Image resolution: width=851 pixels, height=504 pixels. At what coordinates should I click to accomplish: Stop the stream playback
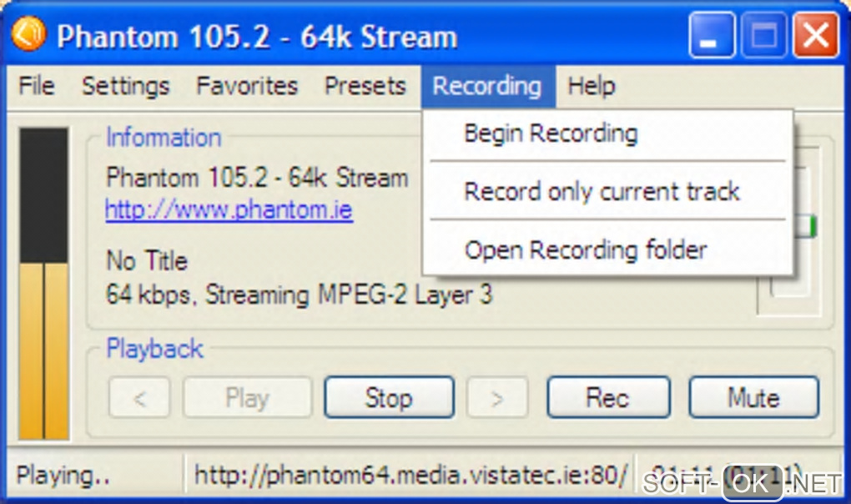point(389,398)
